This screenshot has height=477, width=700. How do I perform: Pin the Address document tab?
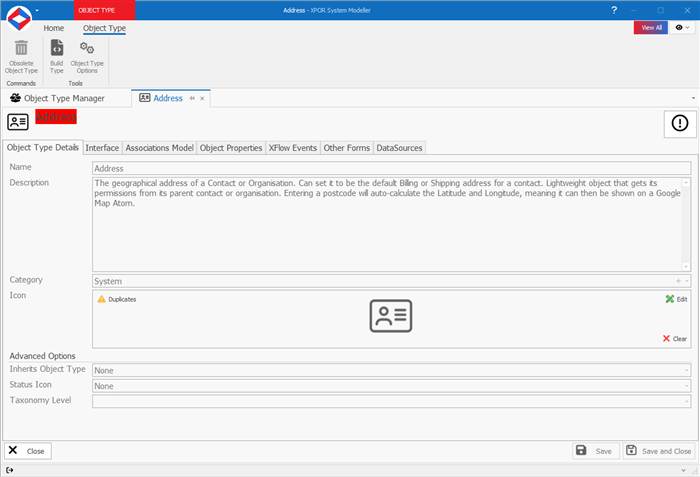192,98
